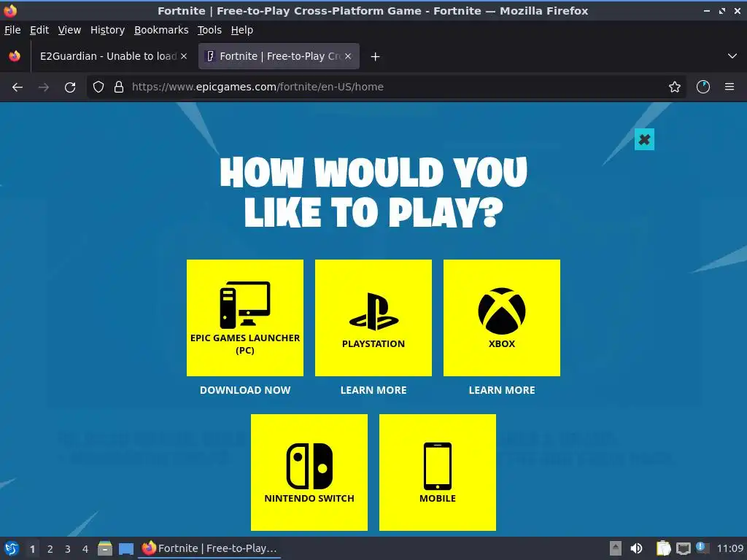Viewport: 747px width, 560px height.
Task: Switch to the E2Guardian tab
Action: click(109, 56)
